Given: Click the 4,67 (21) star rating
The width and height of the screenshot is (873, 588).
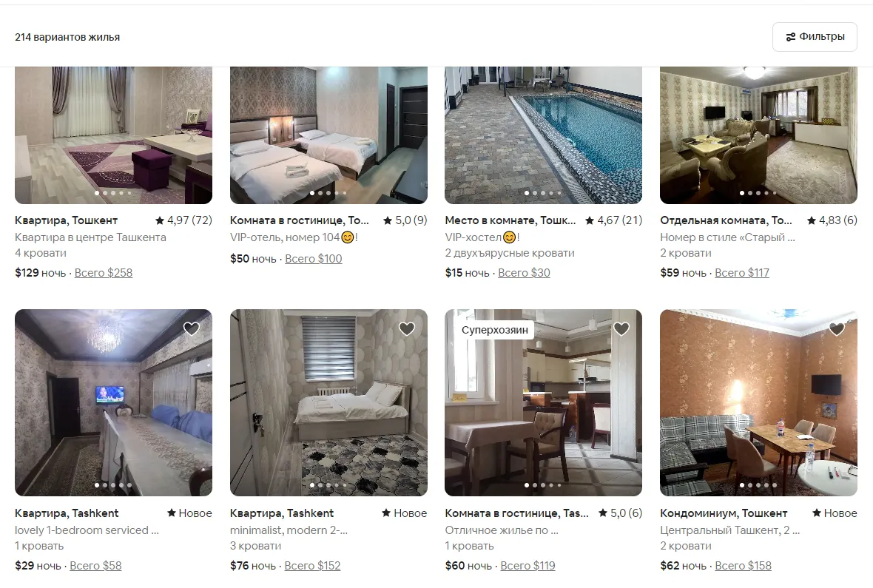Looking at the screenshot, I should pos(613,220).
